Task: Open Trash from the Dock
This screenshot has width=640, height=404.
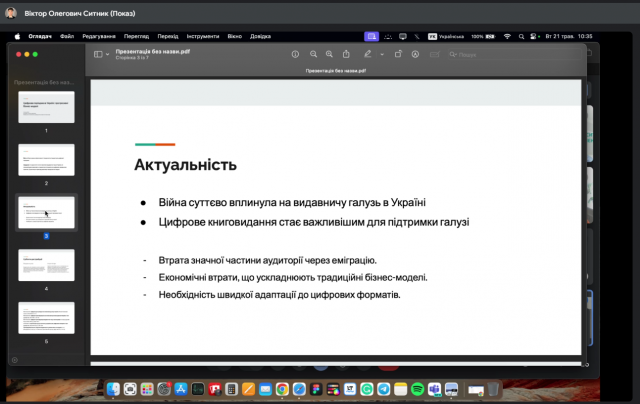Action: click(x=493, y=389)
